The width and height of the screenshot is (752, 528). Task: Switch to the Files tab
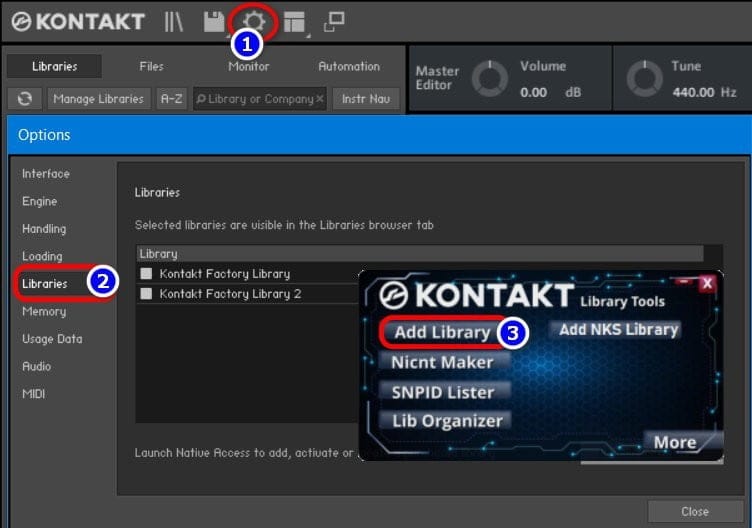point(152,66)
